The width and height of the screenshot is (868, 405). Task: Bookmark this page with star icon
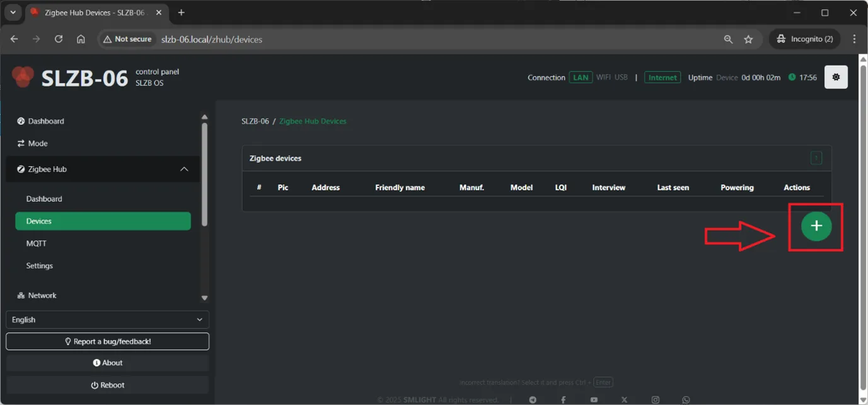[x=748, y=39]
